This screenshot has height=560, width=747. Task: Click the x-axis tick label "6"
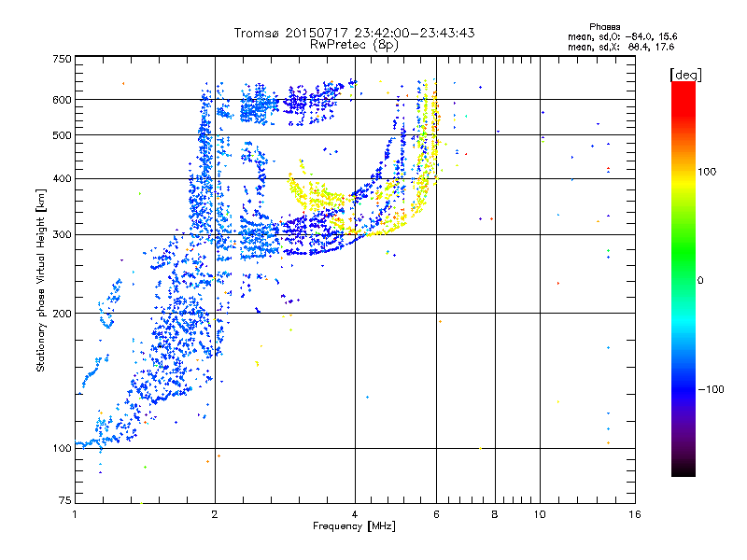[x=436, y=514]
